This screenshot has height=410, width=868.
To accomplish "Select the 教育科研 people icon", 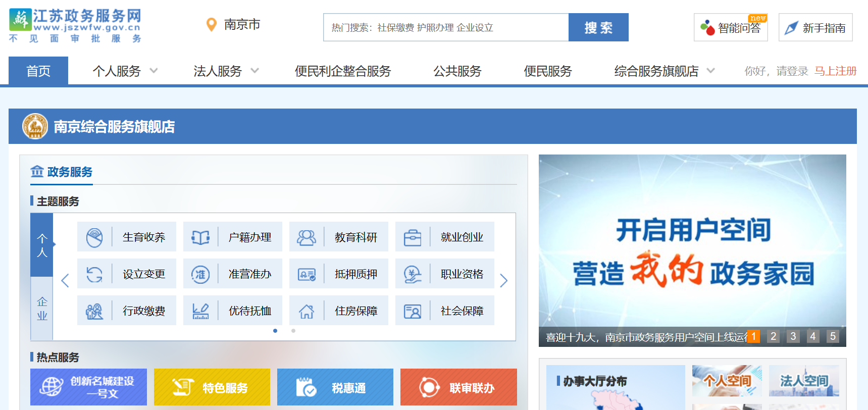I will (x=307, y=237).
